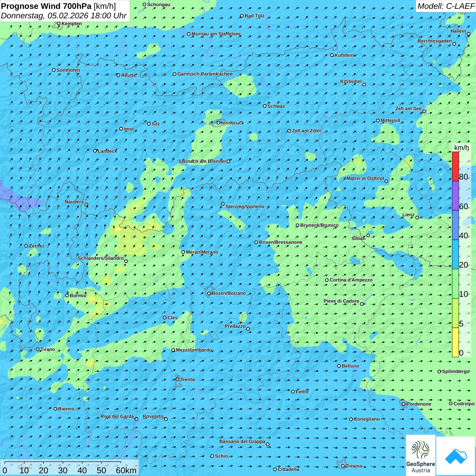This screenshot has height=476, width=476.
Task: Select the "Steinach am Brenner" place label
Action: (202, 161)
